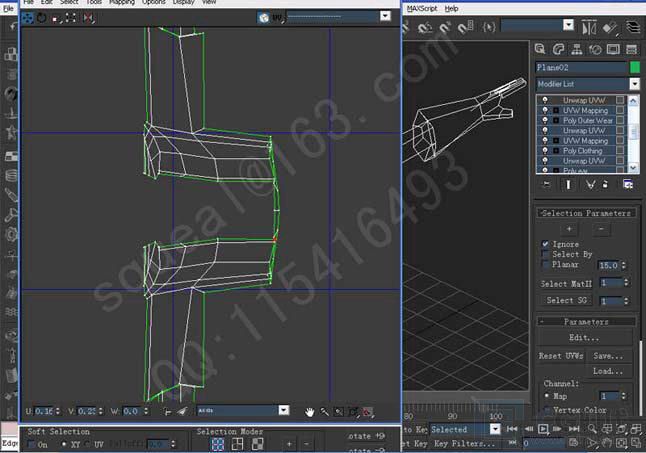
Task: Expand the Poly Outer Wear modifier sub-objects
Action: click(556, 120)
